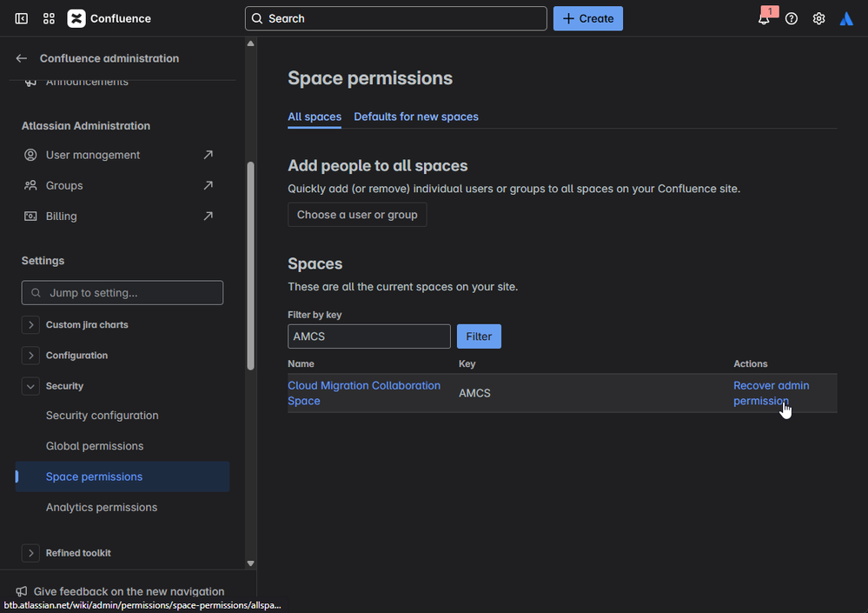Open User management external link arrow
Viewport: 868px width, 613px height.
tap(208, 155)
